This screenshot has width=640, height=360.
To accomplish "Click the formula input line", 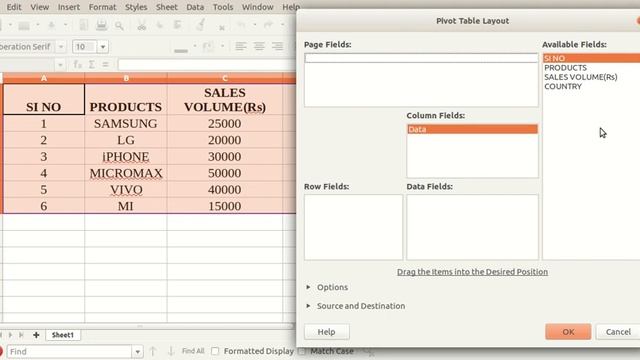I will 207,64.
